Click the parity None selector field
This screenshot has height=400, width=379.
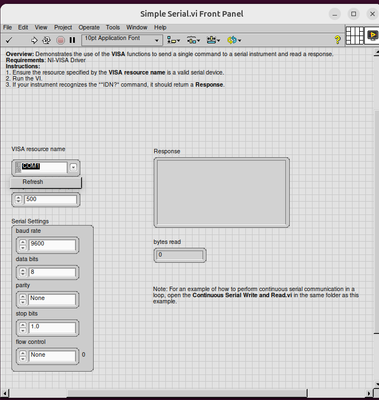(52, 299)
